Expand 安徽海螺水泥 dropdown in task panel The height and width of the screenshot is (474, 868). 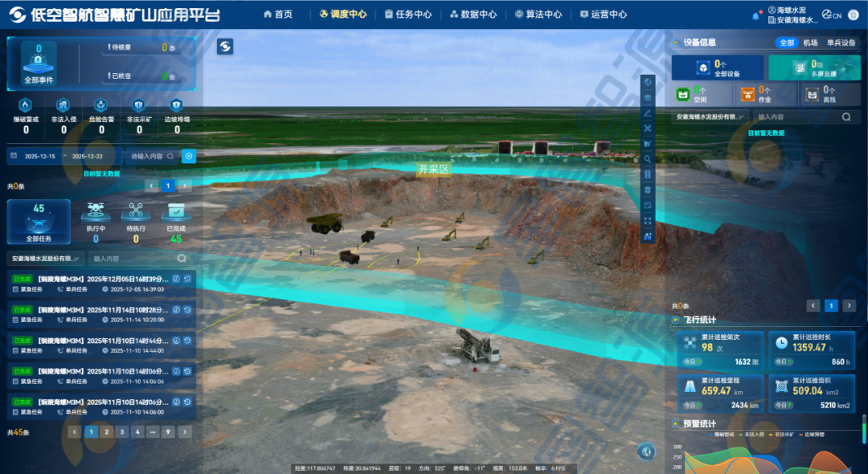tap(47, 259)
